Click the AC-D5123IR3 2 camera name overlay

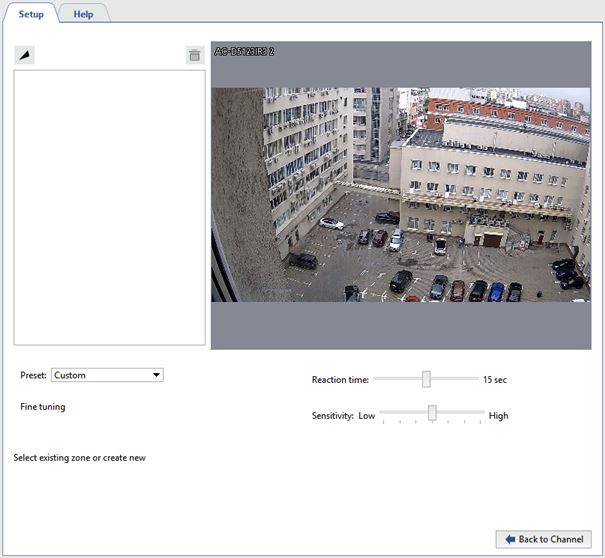click(x=245, y=51)
